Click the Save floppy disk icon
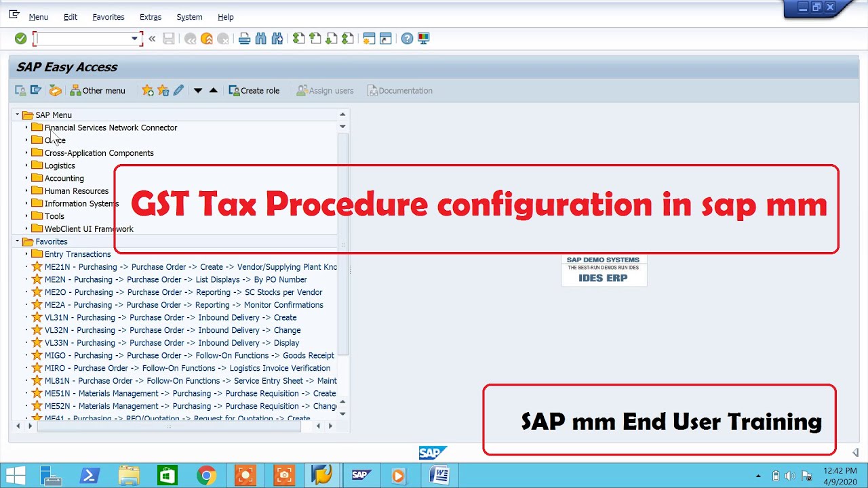This screenshot has width=868, height=488. [169, 39]
